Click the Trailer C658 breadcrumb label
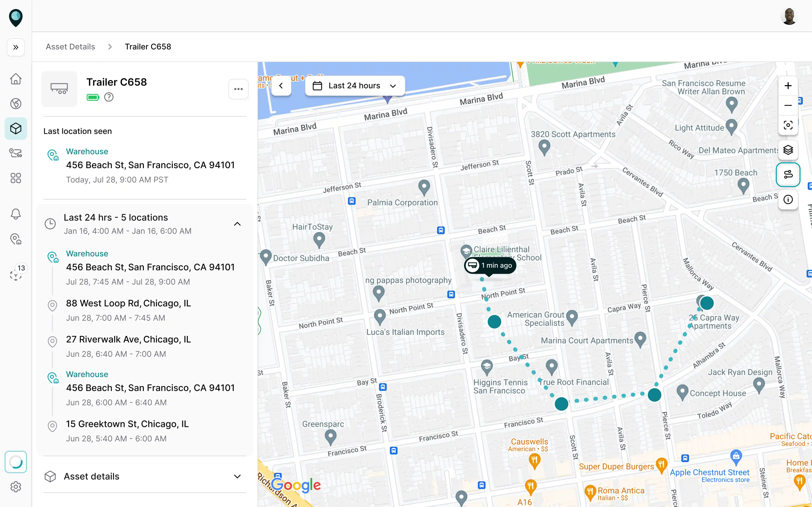The height and width of the screenshot is (507, 812). tap(148, 47)
